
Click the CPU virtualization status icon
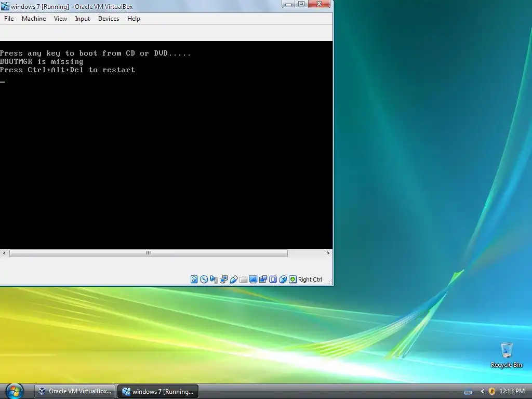point(273,279)
